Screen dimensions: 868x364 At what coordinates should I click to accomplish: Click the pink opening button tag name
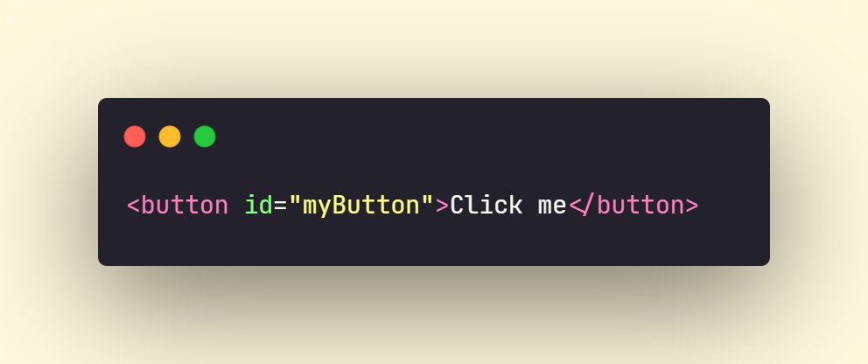point(185,206)
